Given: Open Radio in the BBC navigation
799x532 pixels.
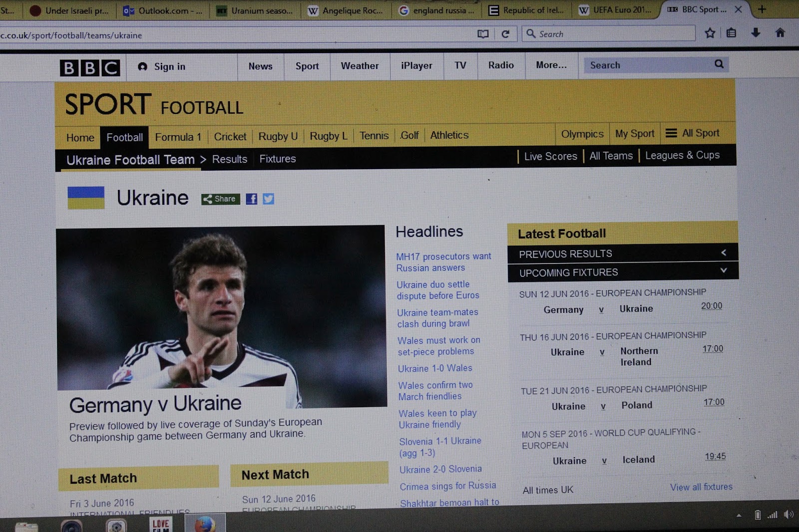Looking at the screenshot, I should (x=501, y=65).
